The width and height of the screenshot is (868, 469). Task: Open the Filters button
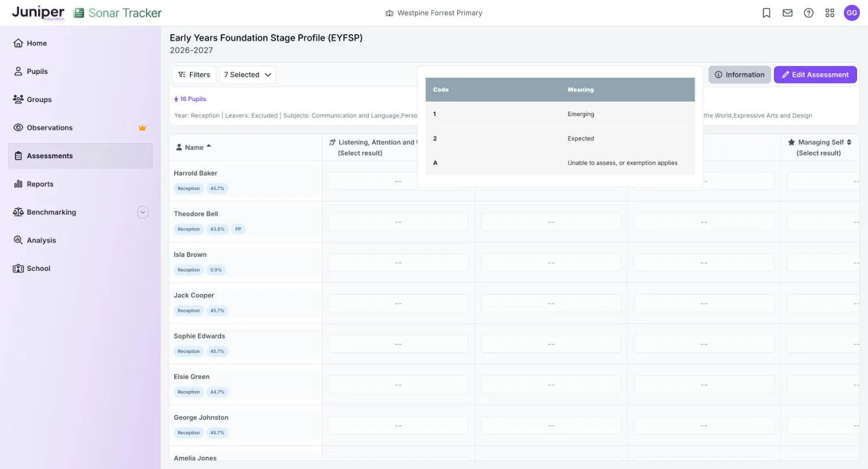click(194, 75)
